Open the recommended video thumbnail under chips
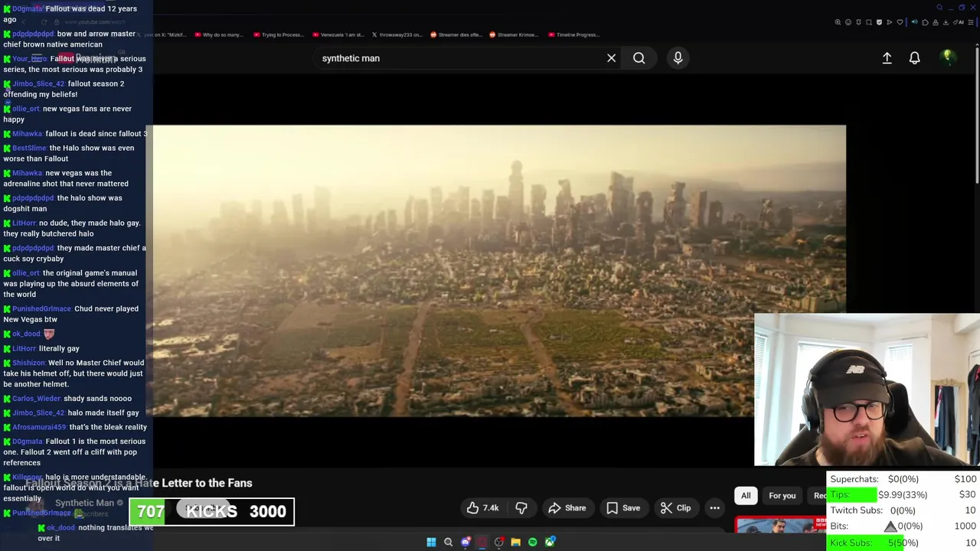The width and height of the screenshot is (980, 551). click(781, 525)
